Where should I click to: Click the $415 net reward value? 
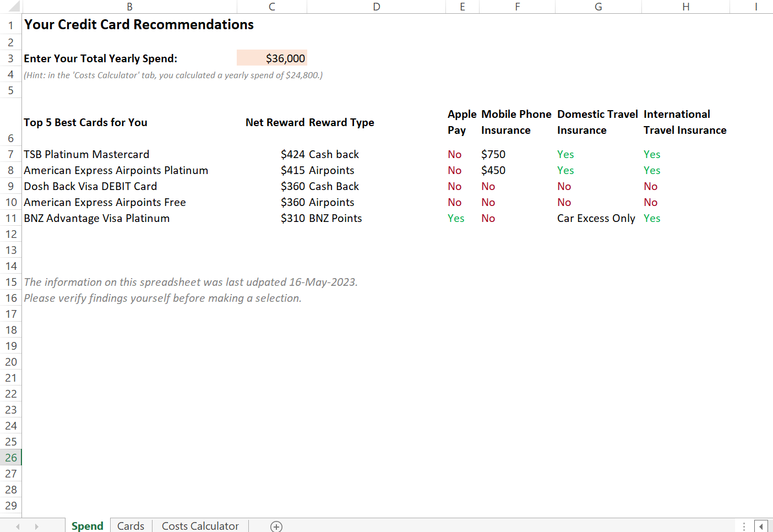click(x=293, y=170)
